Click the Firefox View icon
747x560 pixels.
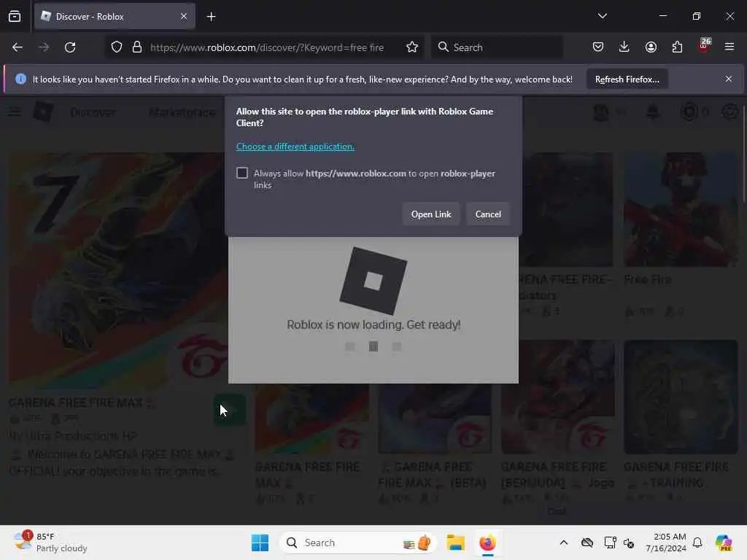click(15, 17)
